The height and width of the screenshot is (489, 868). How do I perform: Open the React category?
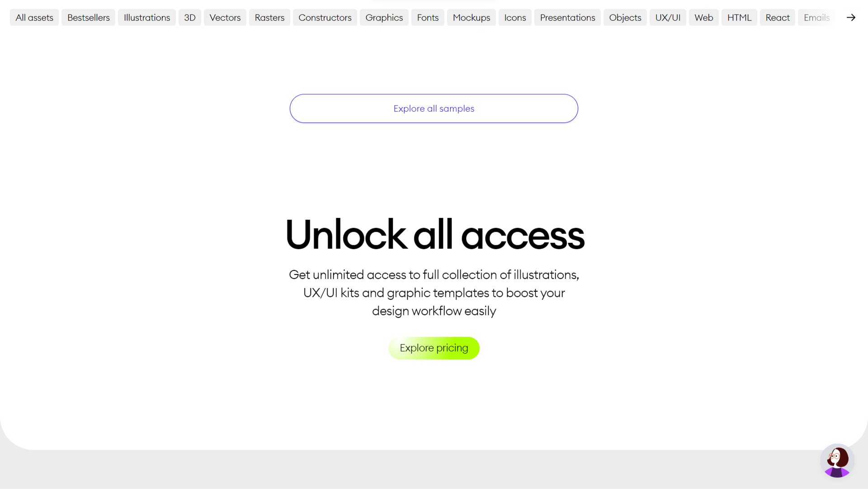pos(778,18)
